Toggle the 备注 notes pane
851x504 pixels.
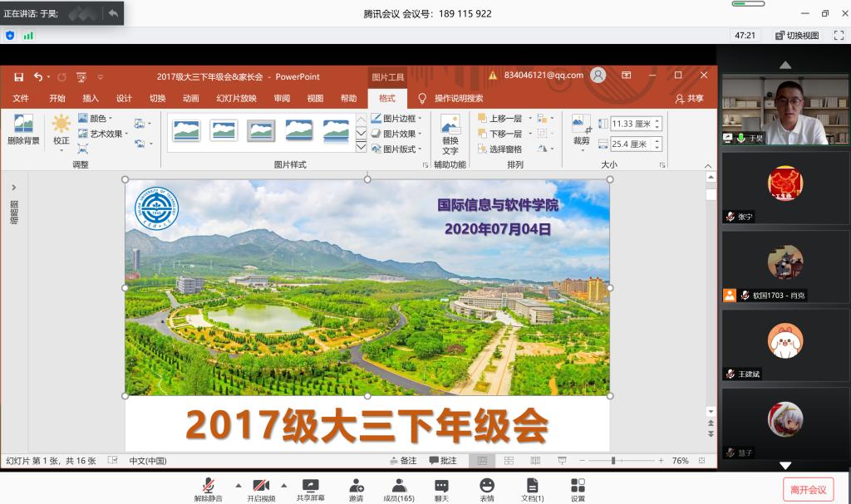[403, 461]
